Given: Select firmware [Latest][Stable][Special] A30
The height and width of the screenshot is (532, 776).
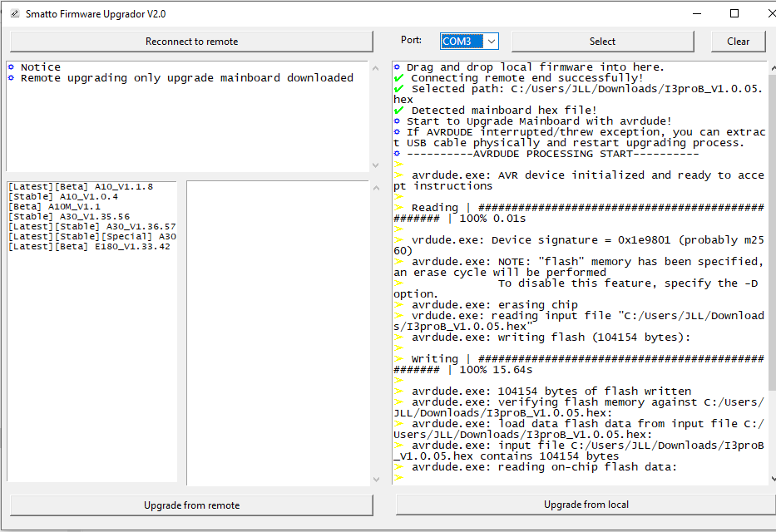Looking at the screenshot, I should (92, 236).
